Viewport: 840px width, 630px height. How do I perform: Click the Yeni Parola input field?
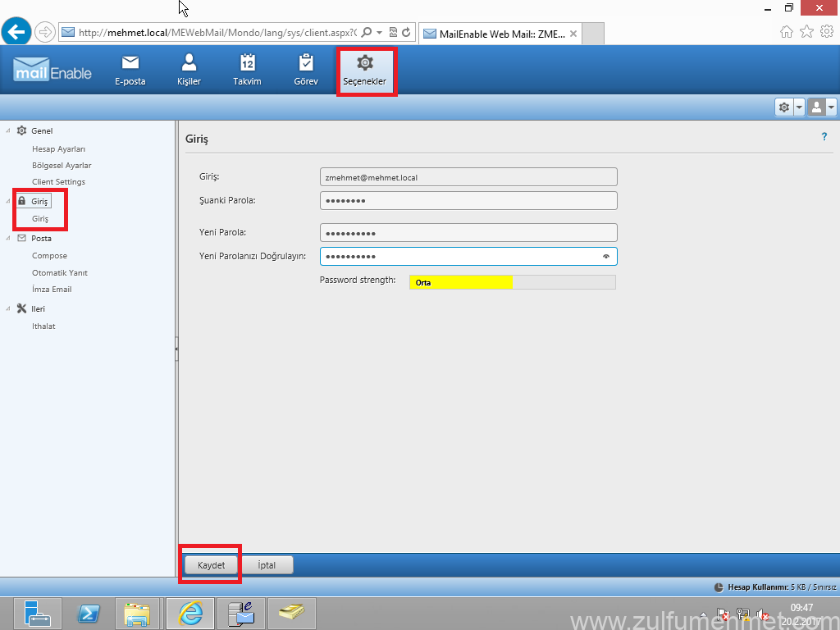(468, 233)
